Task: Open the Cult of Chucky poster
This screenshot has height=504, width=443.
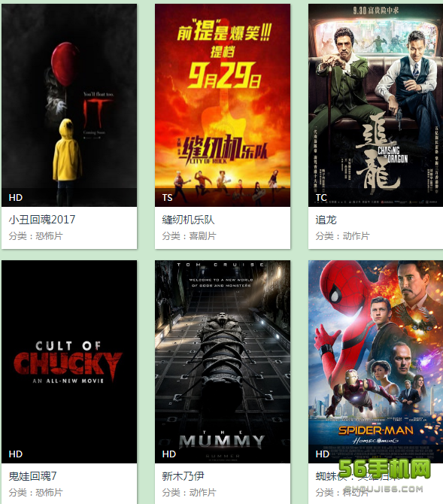Action: pos(69,362)
